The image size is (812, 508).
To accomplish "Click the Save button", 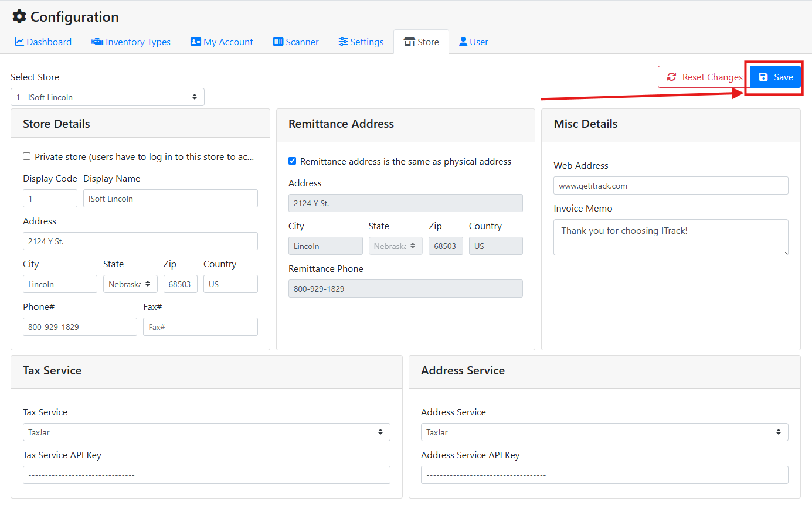I will pos(776,77).
